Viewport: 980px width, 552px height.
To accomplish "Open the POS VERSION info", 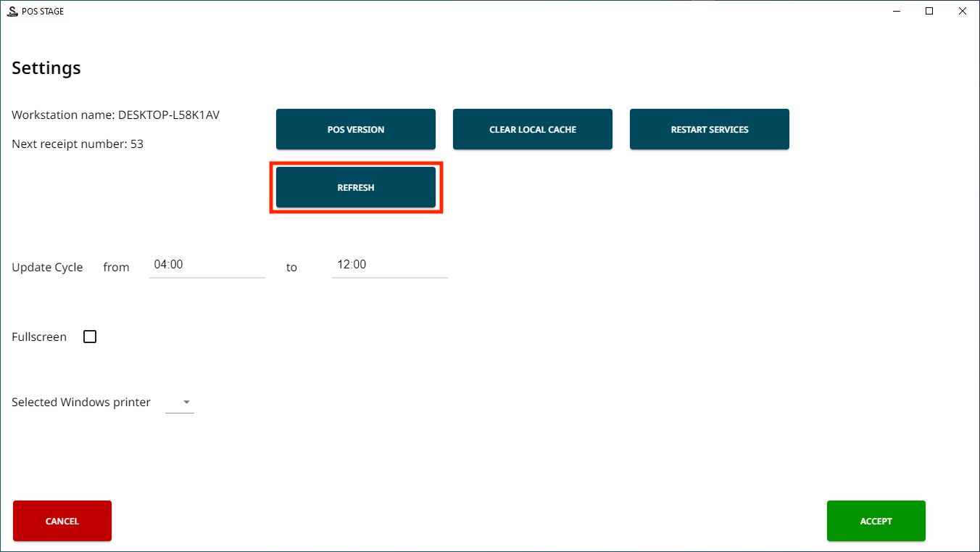I will (x=355, y=129).
